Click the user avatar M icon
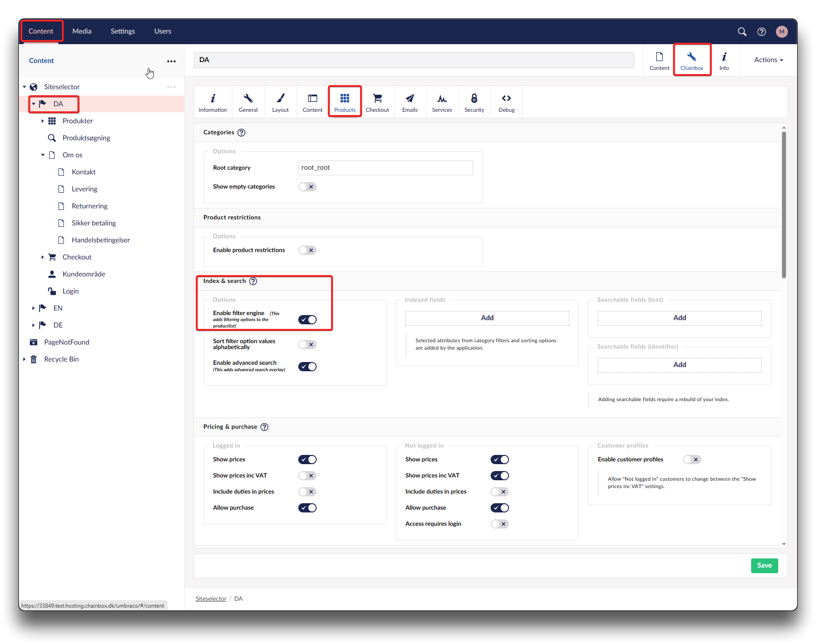The width and height of the screenshot is (816, 644). [781, 32]
